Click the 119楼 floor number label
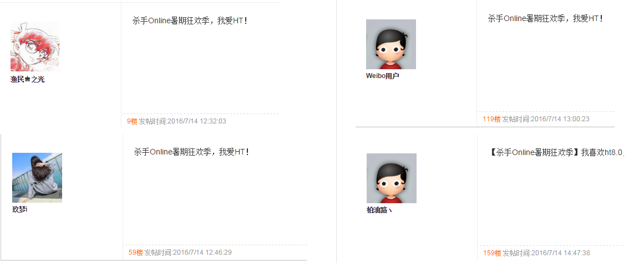Viewport: 644px width, 263px height. [x=491, y=119]
